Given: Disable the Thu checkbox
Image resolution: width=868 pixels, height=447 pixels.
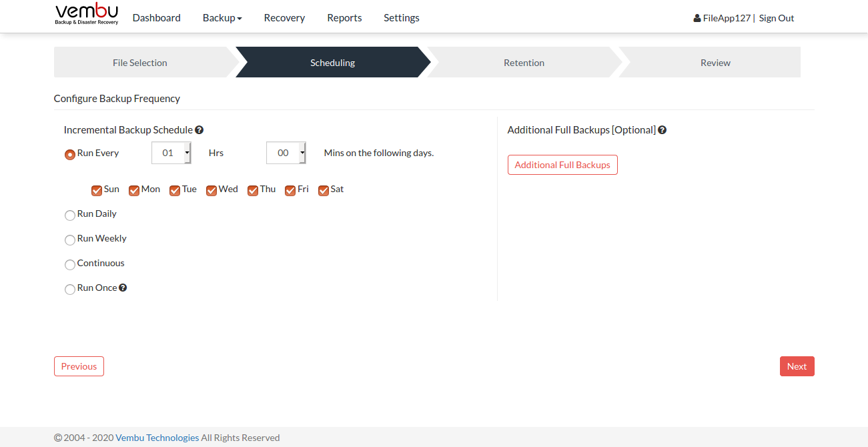Looking at the screenshot, I should point(253,190).
